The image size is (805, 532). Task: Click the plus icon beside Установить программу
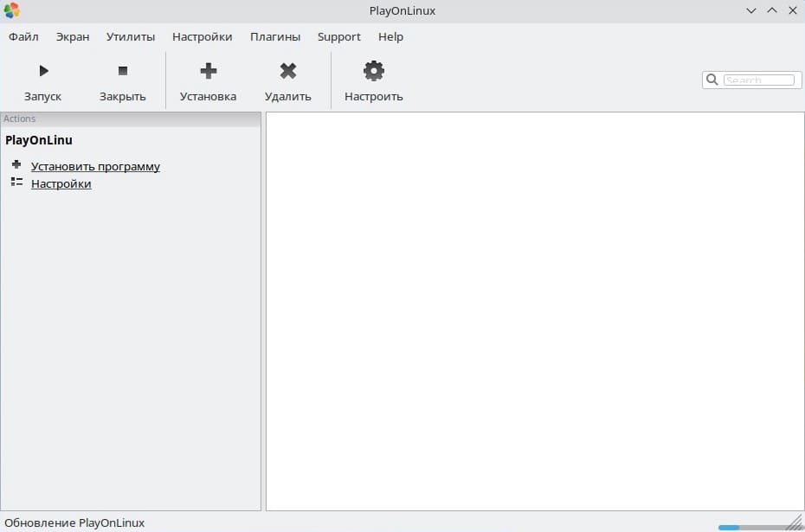click(16, 165)
